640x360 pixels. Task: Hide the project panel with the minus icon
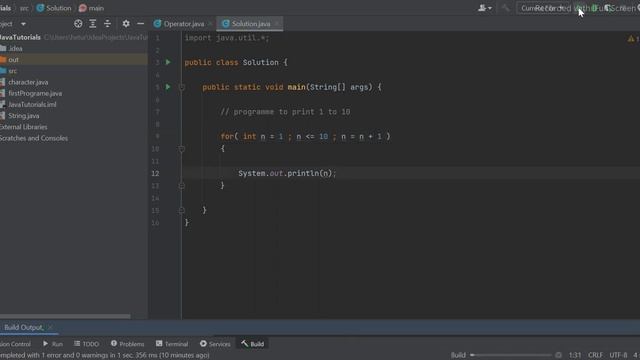click(x=140, y=24)
